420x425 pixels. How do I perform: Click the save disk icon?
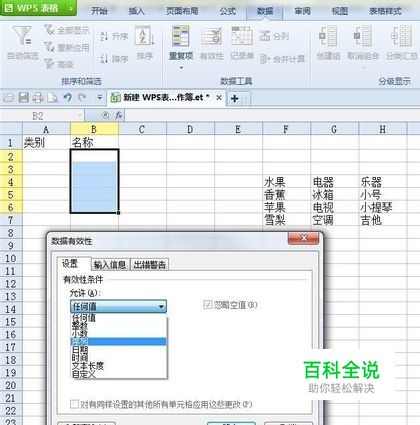coord(23,98)
